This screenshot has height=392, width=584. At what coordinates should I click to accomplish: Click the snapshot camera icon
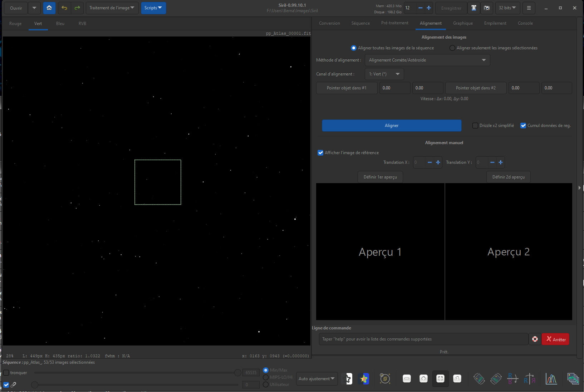pyautogui.click(x=486, y=8)
